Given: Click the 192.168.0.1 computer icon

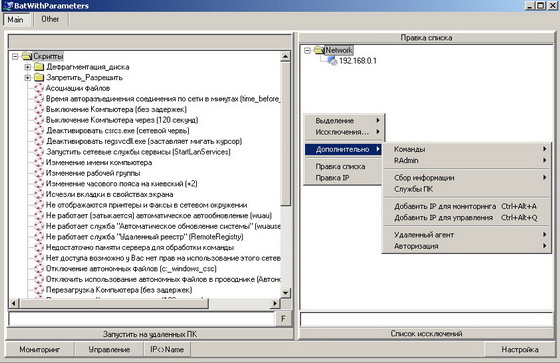Looking at the screenshot, I should tap(332, 61).
